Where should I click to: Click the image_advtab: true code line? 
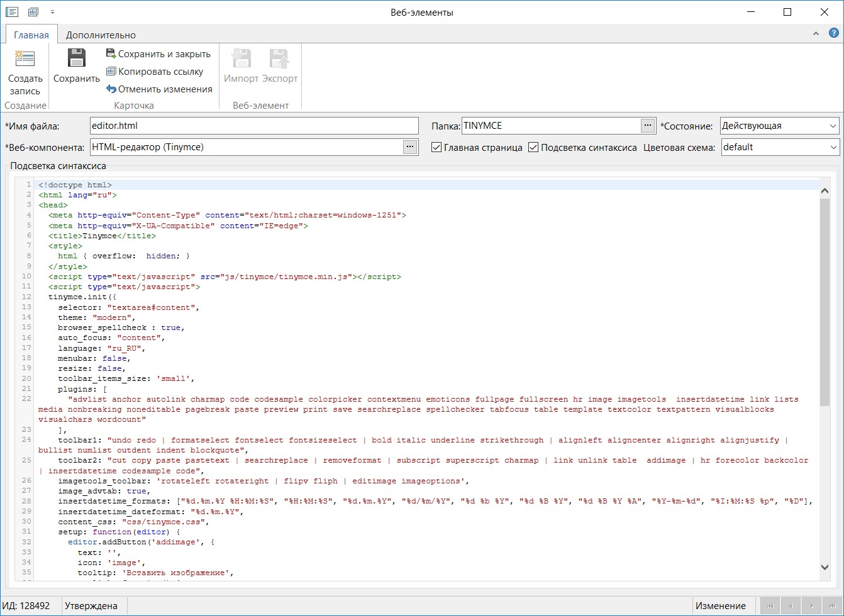click(104, 491)
